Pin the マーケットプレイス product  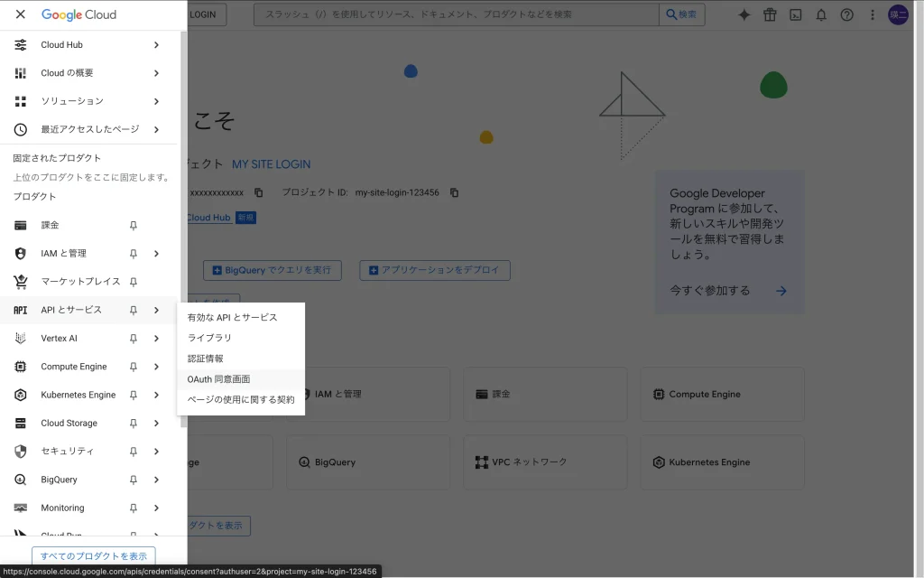pyautogui.click(x=134, y=282)
